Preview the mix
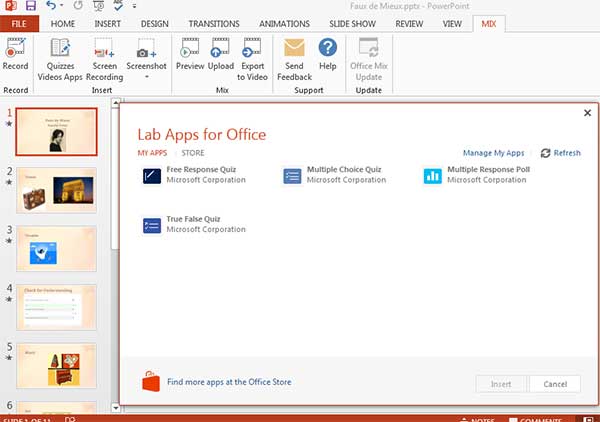Viewport: 600px width, 422px height. (190, 54)
